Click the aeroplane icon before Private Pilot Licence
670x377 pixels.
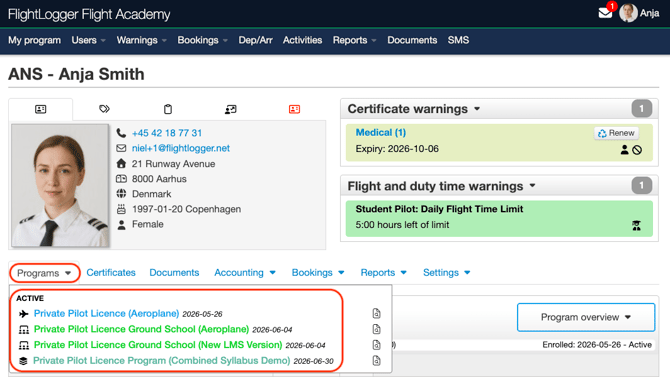pos(24,314)
